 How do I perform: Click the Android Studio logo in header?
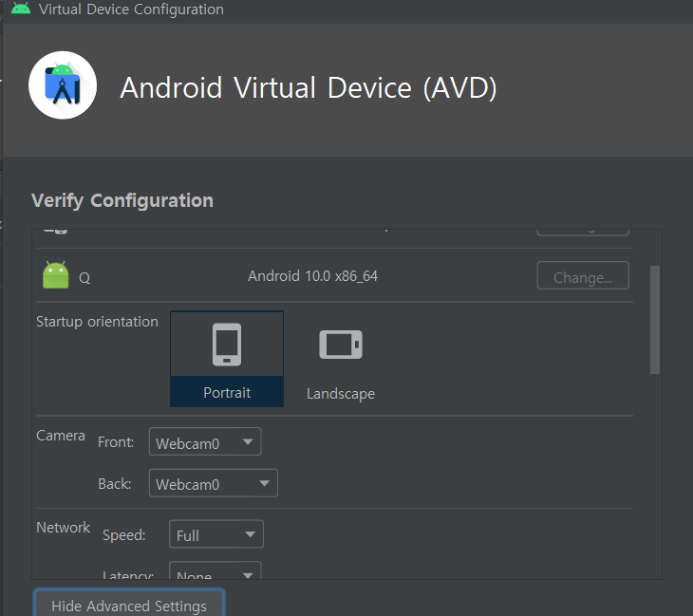[63, 85]
